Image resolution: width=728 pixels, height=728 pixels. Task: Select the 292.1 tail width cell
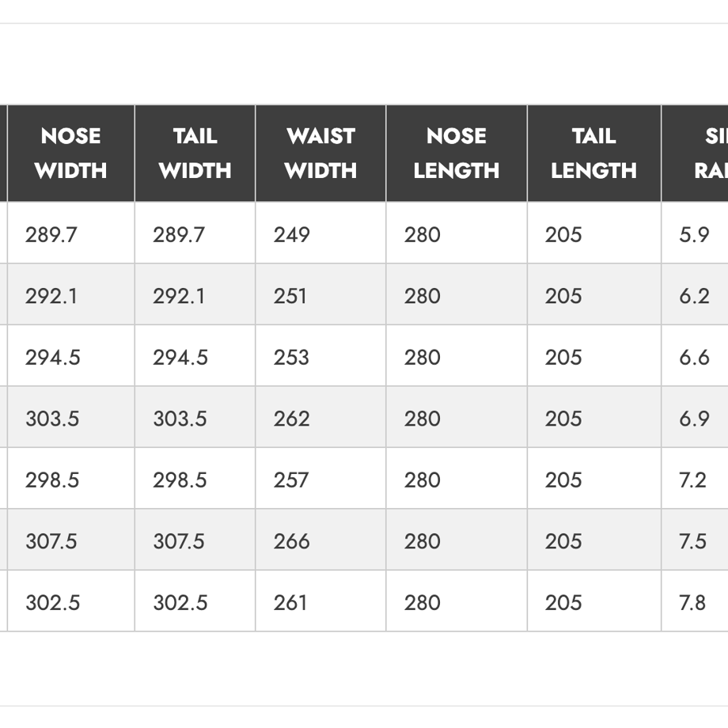[x=195, y=294]
